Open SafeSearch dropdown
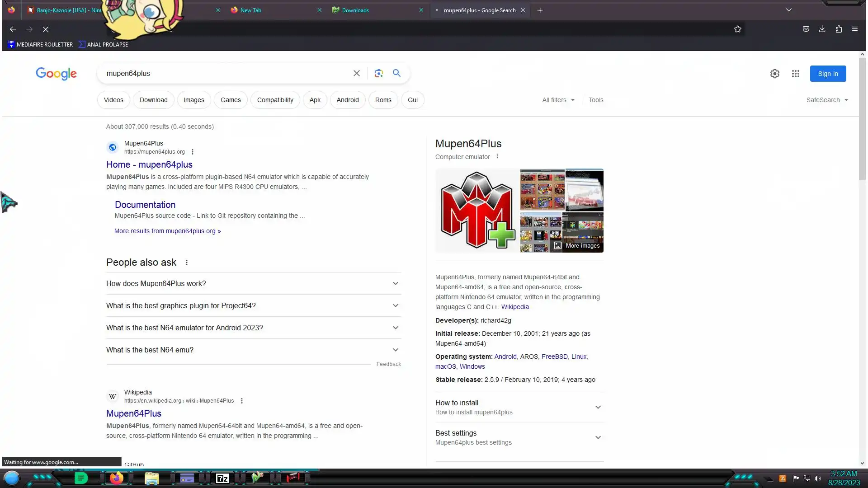The height and width of the screenshot is (488, 868). (827, 100)
